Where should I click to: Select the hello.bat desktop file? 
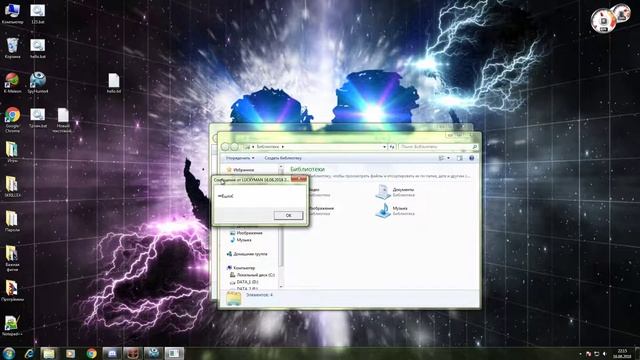38,48
